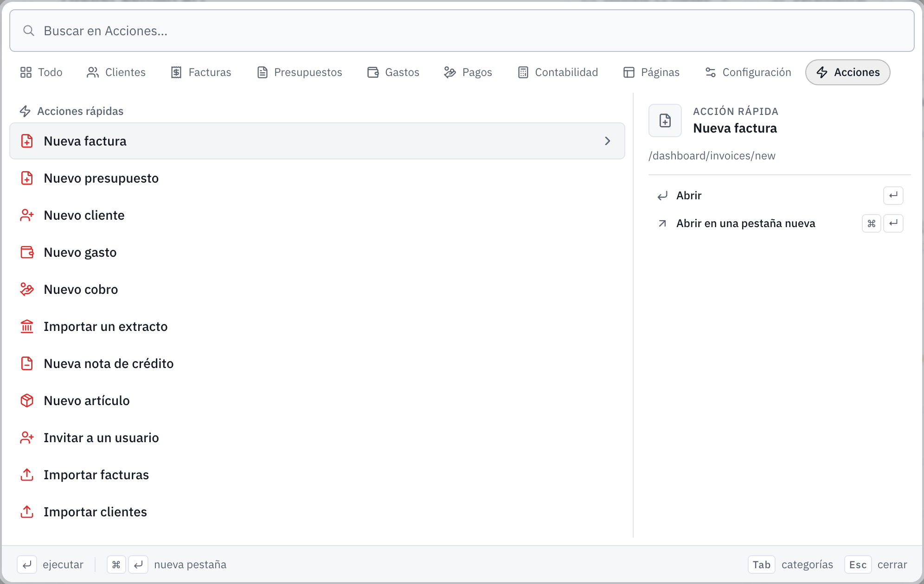Click the user-plus icon beside Invitar a un usuario

click(x=27, y=438)
